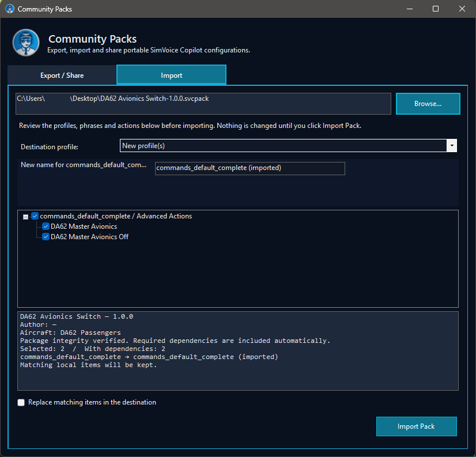The height and width of the screenshot is (457, 476).
Task: Maximize the Community Packs window
Action: [435, 9]
